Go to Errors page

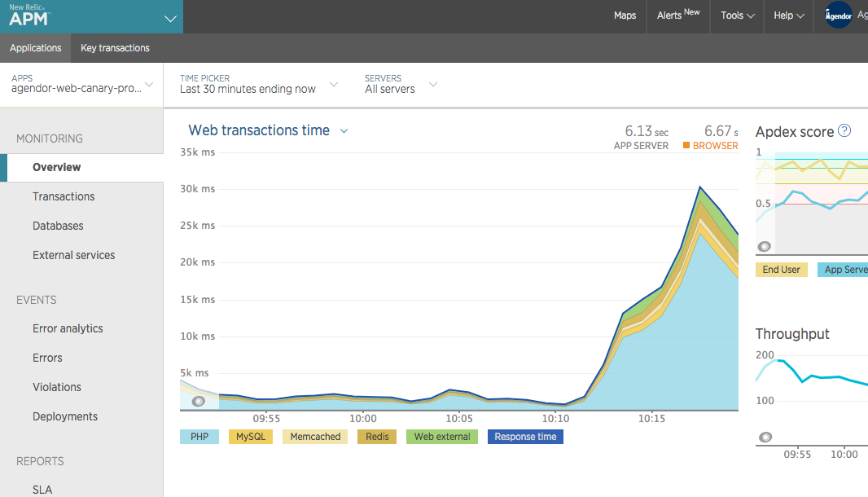[x=47, y=358]
